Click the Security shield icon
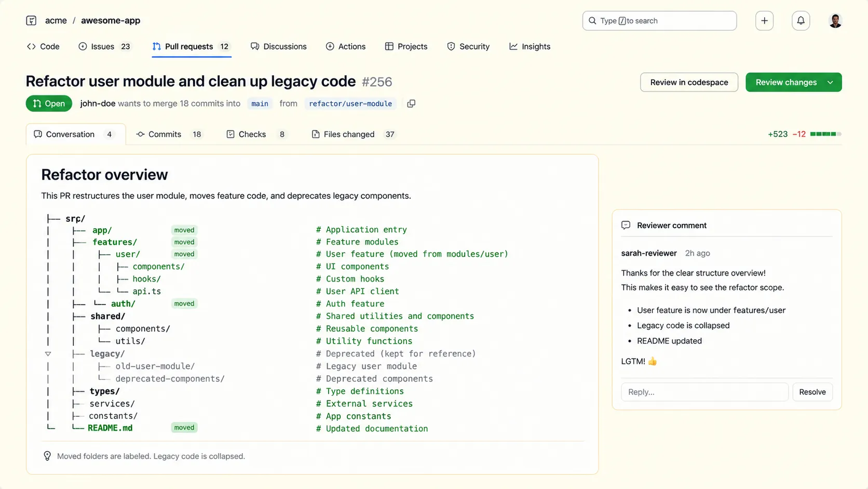868x489 pixels. point(451,46)
